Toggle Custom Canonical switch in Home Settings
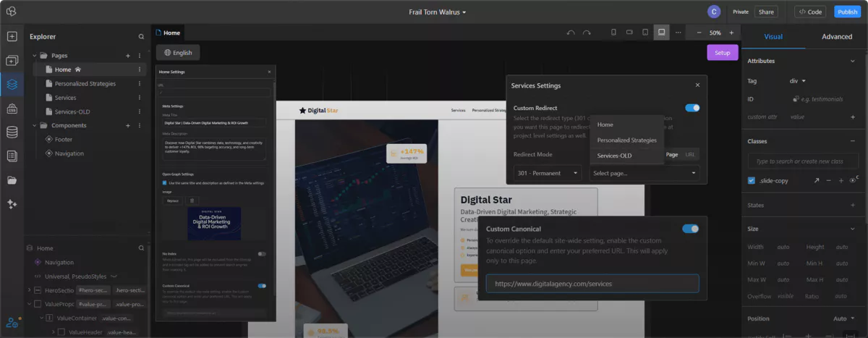 [262, 286]
